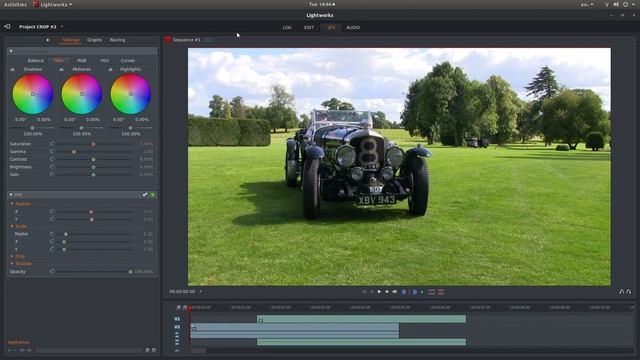The height and width of the screenshot is (360, 640).
Task: Open the timecode dropdown arrow under viewer
Action: tap(200, 291)
